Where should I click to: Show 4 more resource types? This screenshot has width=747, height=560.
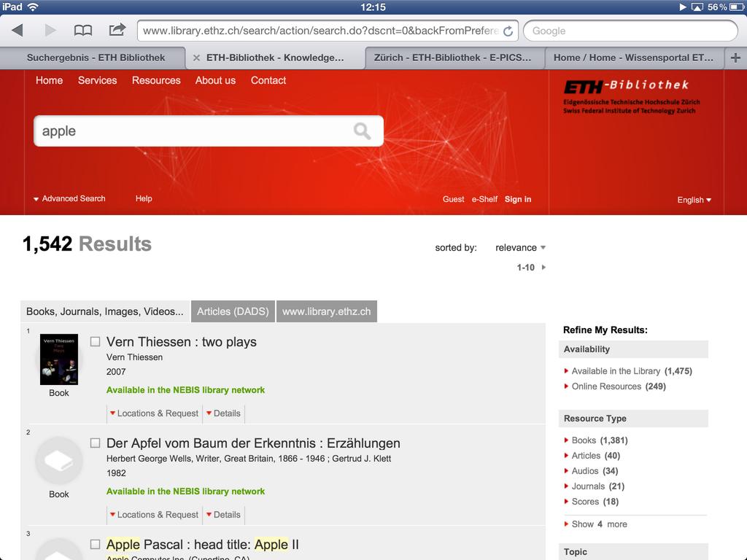tap(595, 524)
